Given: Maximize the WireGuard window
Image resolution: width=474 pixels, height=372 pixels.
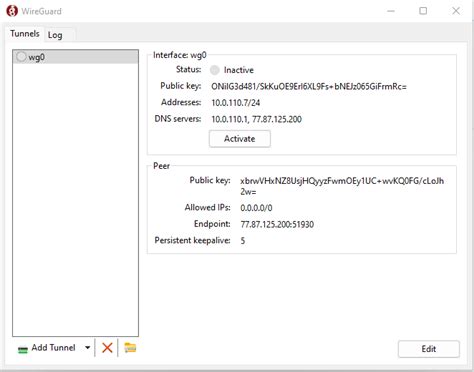Looking at the screenshot, I should point(423,11).
